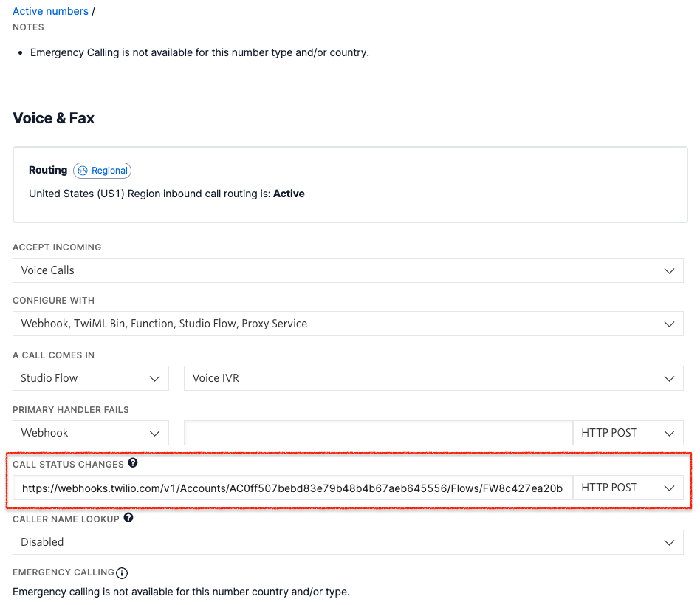Click the A CALL COMES IN label

pyautogui.click(x=54, y=355)
